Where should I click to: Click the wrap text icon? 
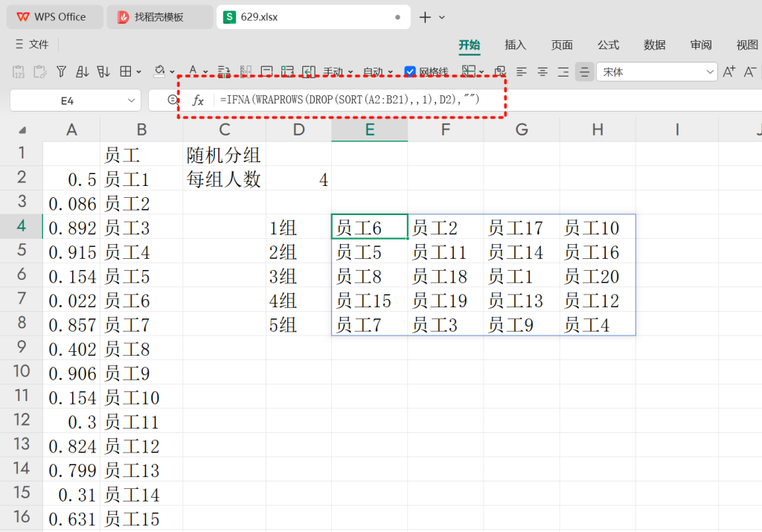tap(223, 72)
